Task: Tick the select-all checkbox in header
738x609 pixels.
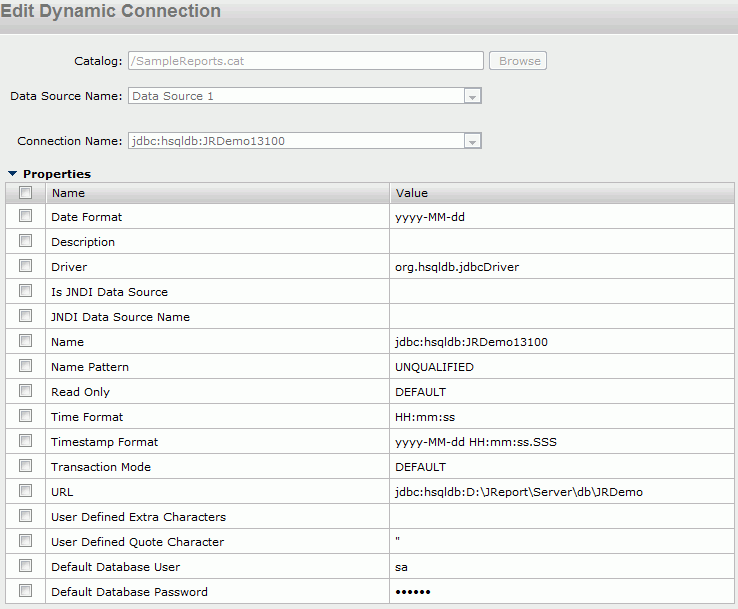Action: pos(25,192)
